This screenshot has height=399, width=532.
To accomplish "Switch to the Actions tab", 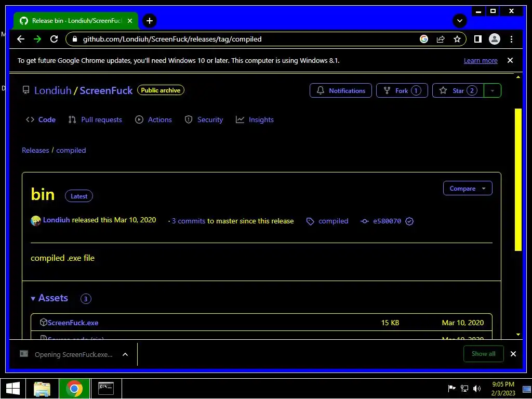I will [x=153, y=119].
